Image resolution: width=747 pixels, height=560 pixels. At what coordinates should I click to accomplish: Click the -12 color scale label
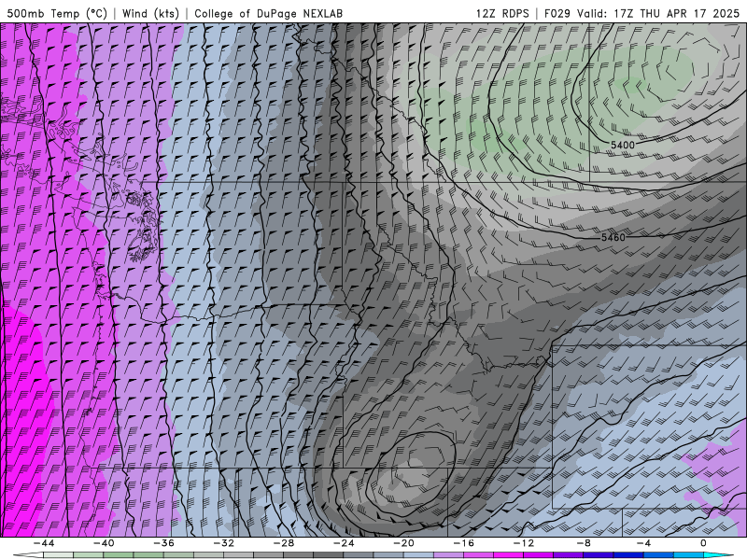click(524, 543)
